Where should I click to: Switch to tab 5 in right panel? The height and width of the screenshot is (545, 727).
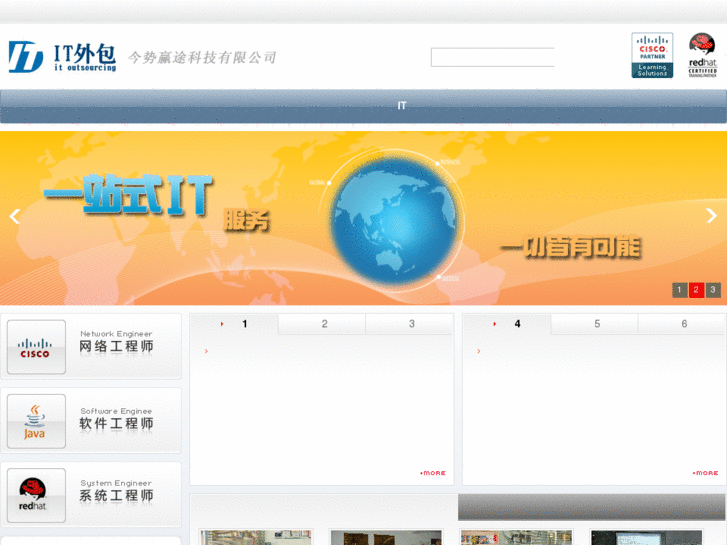point(595,324)
